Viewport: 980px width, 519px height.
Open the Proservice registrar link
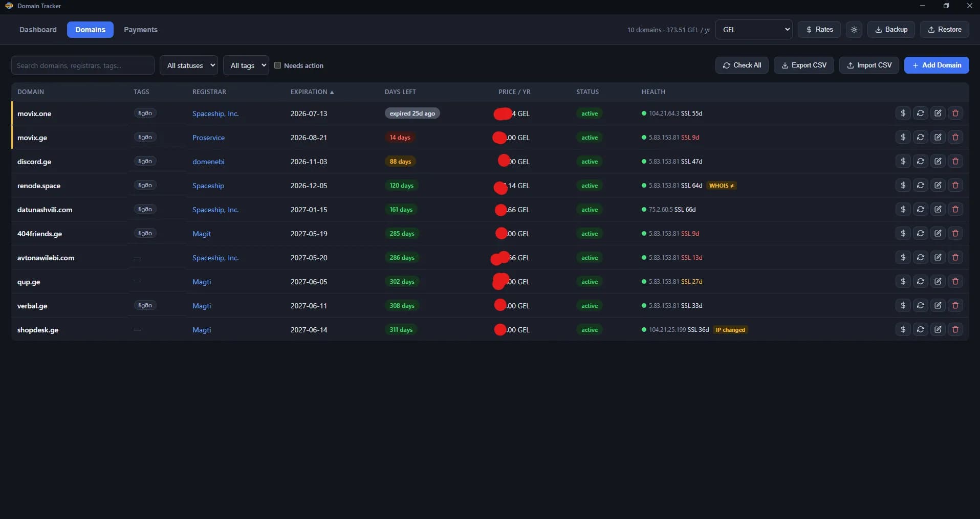point(208,138)
